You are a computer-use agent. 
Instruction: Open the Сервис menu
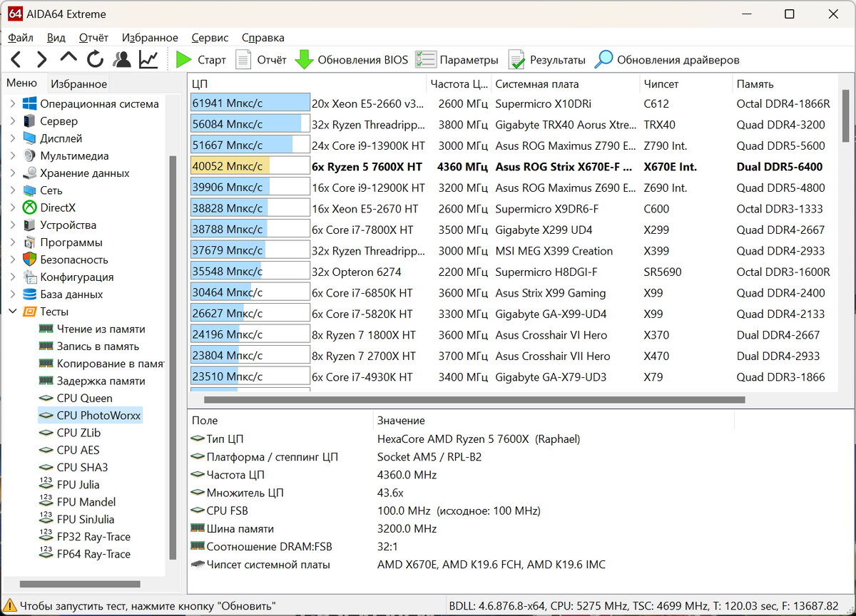[x=210, y=38]
